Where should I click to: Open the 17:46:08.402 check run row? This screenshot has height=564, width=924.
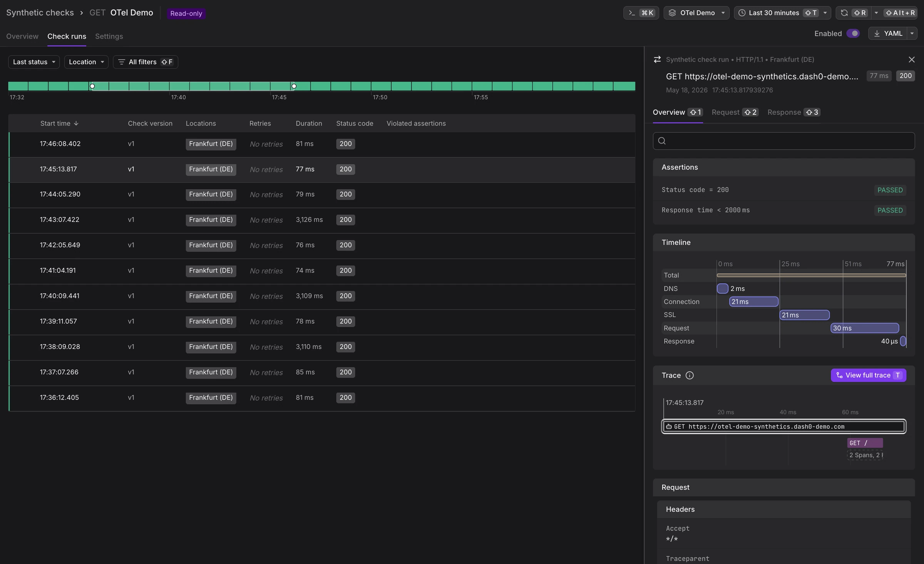pyautogui.click(x=322, y=144)
